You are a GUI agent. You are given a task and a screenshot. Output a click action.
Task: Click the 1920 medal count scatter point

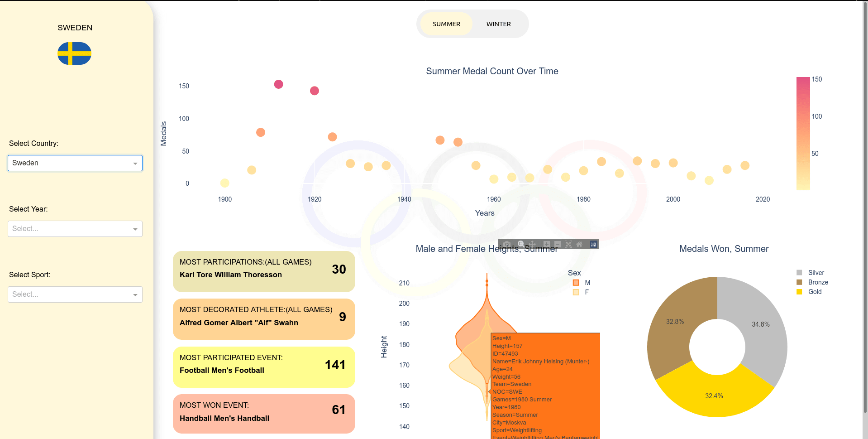315,91
